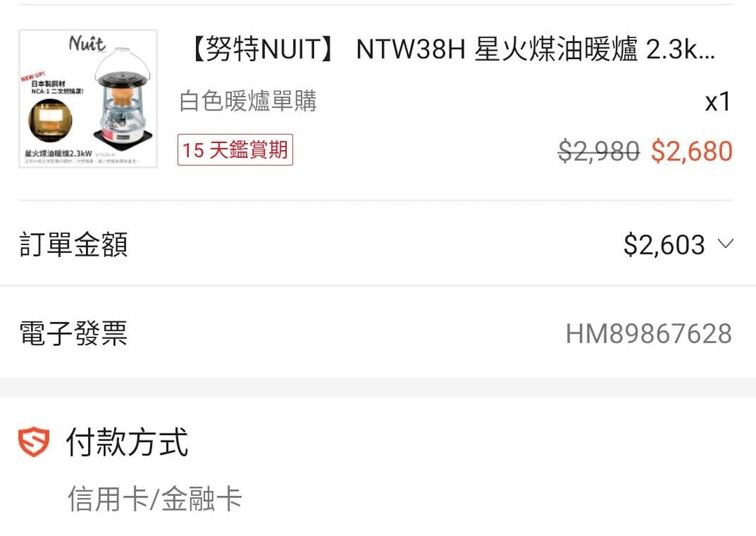Expand order amount details with chevron

click(x=726, y=244)
